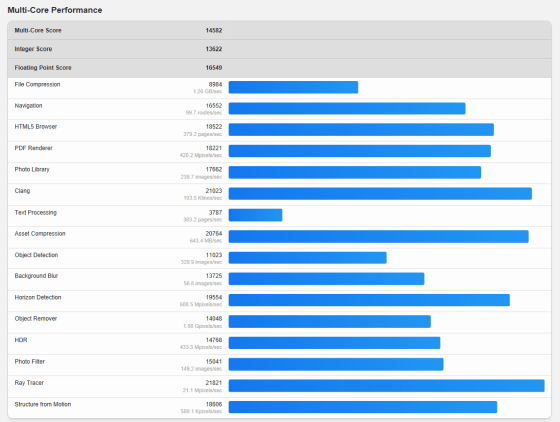Click the File Compression bar
The image size is (560, 422).
pyautogui.click(x=293, y=87)
